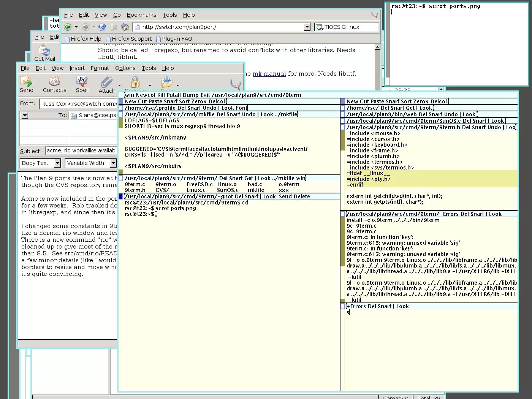Click Putall in the acme top tag
This screenshot has width=532, height=399.
point(174,95)
